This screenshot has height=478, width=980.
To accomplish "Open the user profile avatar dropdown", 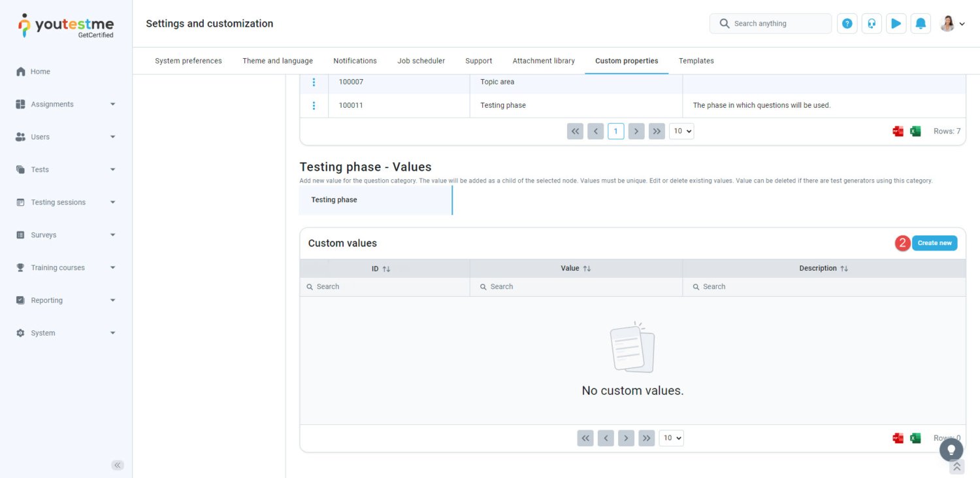I will click(x=952, y=24).
